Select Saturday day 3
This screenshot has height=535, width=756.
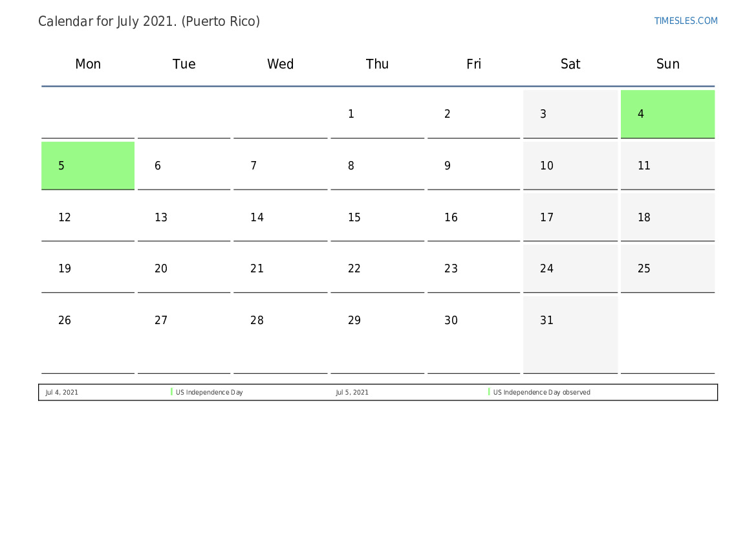click(x=570, y=114)
